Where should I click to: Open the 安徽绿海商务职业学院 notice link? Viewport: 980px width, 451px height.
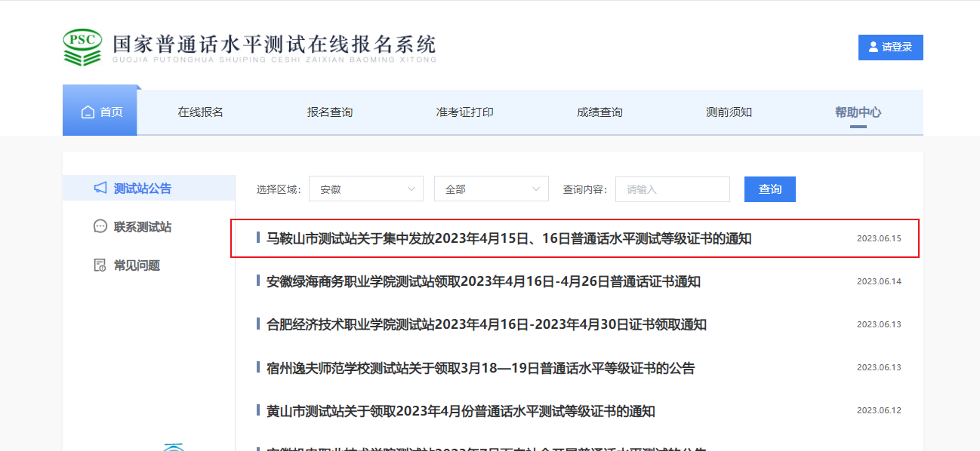[x=483, y=282]
